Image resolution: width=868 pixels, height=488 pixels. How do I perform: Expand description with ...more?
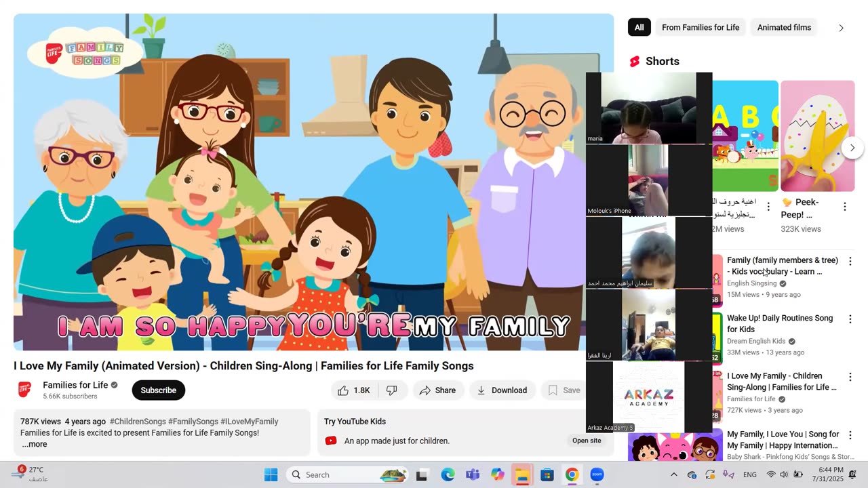[x=34, y=445]
